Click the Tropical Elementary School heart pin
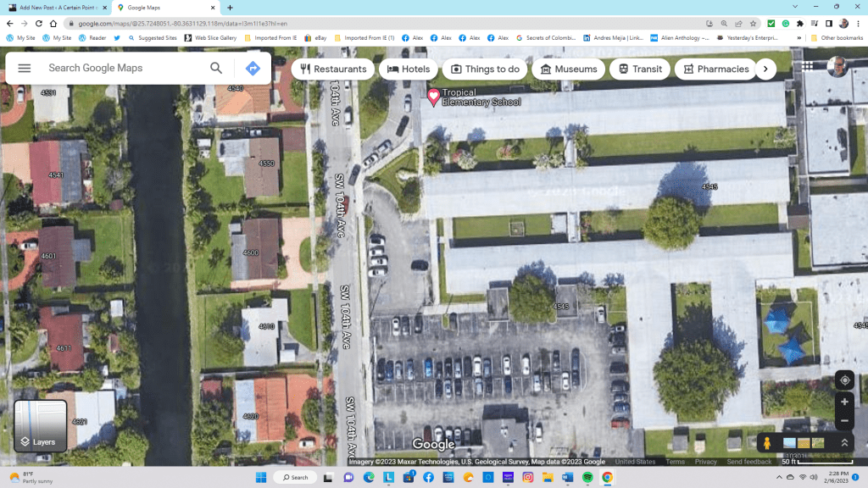Viewport: 868px width, 488px height. pyautogui.click(x=433, y=97)
